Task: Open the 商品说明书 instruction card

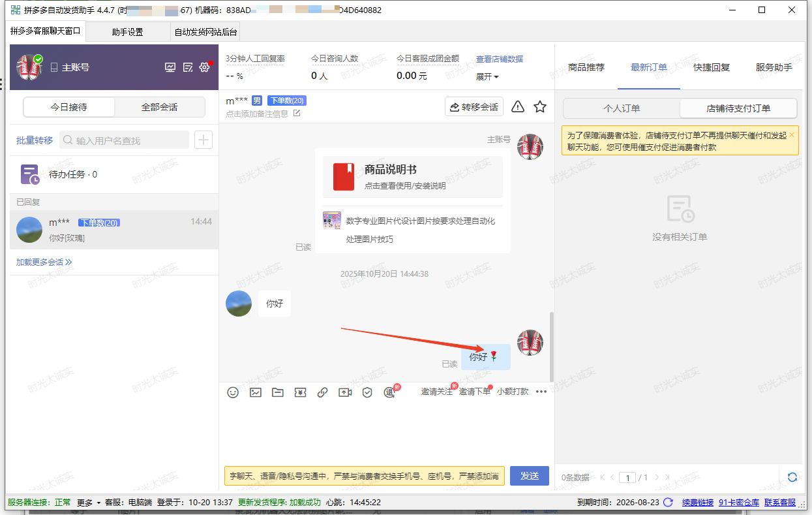Action: coord(413,176)
